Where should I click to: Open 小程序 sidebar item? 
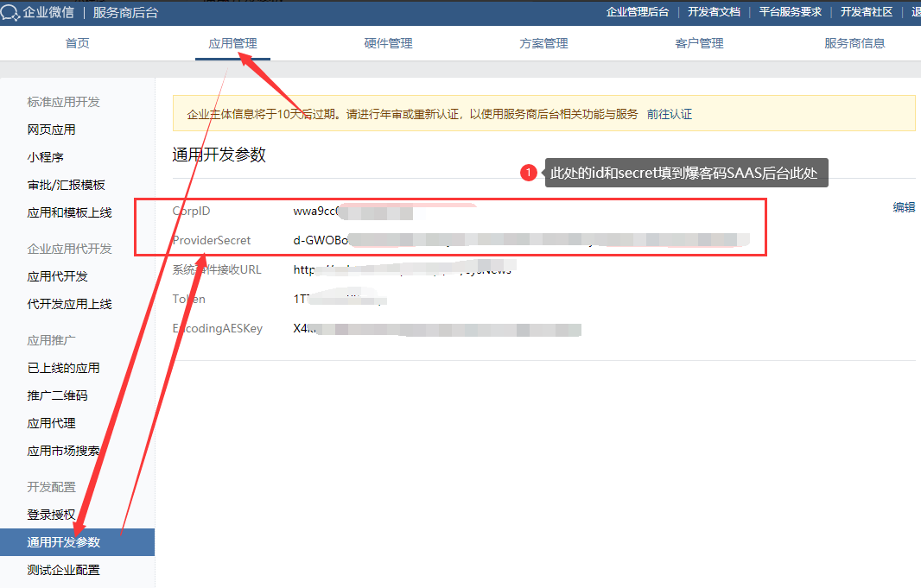tap(45, 157)
